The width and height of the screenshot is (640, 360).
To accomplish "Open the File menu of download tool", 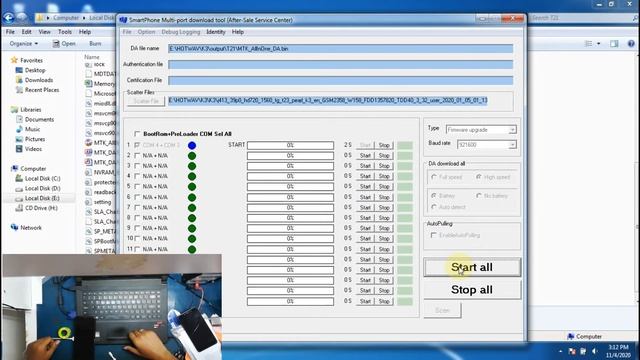I will click(x=127, y=32).
